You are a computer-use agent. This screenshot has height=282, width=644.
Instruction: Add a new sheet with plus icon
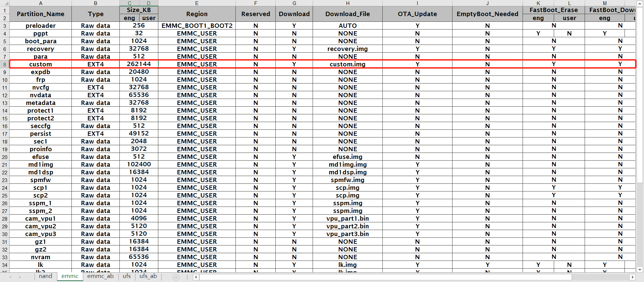(x=176, y=277)
